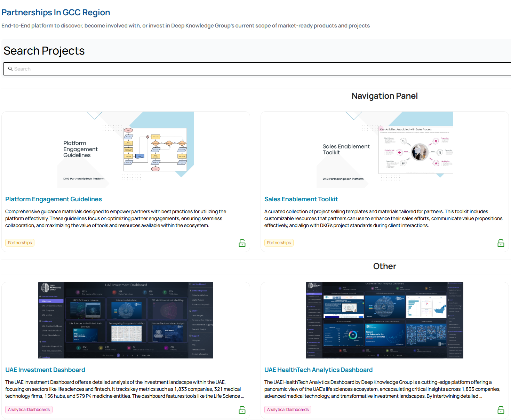Open the UAE Investment Dashboard title link
Image resolution: width=511 pixels, height=420 pixels.
[45, 370]
